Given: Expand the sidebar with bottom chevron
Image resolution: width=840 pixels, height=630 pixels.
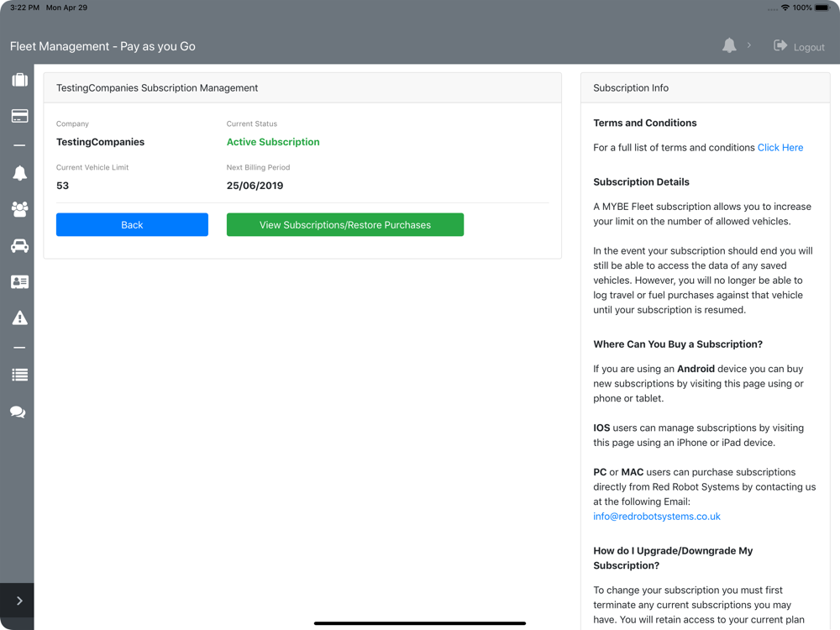Looking at the screenshot, I should [x=18, y=601].
